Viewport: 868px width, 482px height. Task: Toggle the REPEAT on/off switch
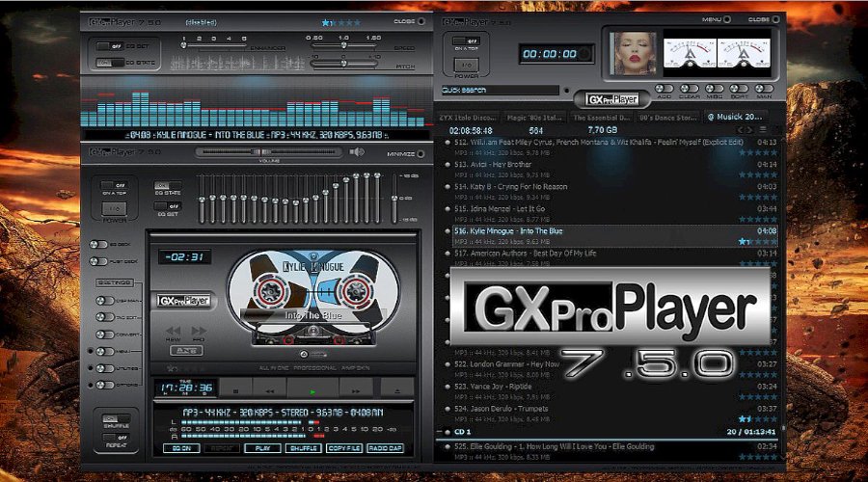click(116, 438)
